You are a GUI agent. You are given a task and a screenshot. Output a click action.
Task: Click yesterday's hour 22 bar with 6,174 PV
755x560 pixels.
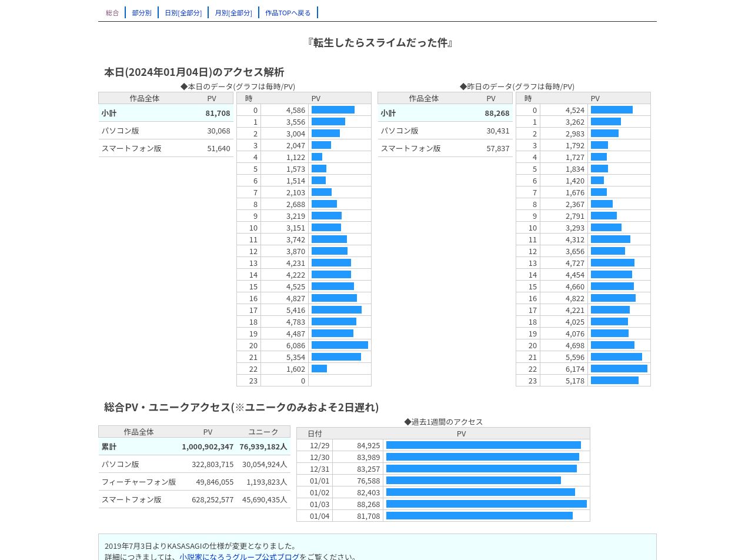[619, 369]
